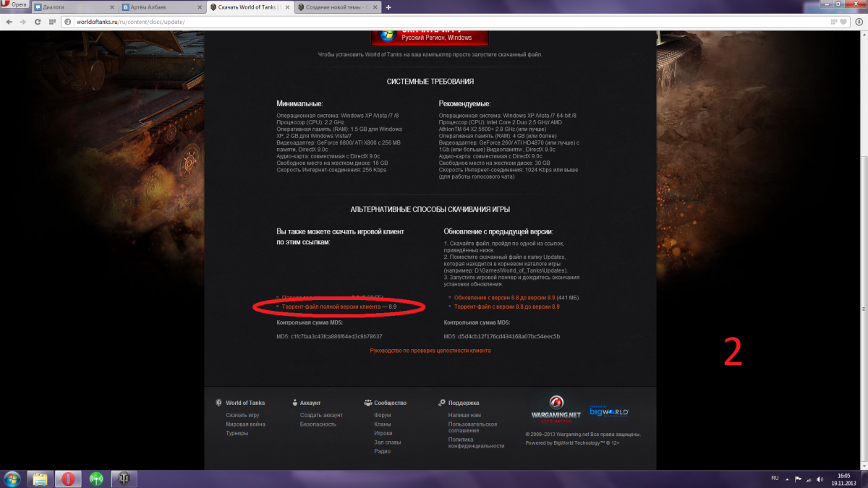Click the address bar with worldoftanks.ru URL
This screenshot has width=868, height=488.
(x=463, y=22)
